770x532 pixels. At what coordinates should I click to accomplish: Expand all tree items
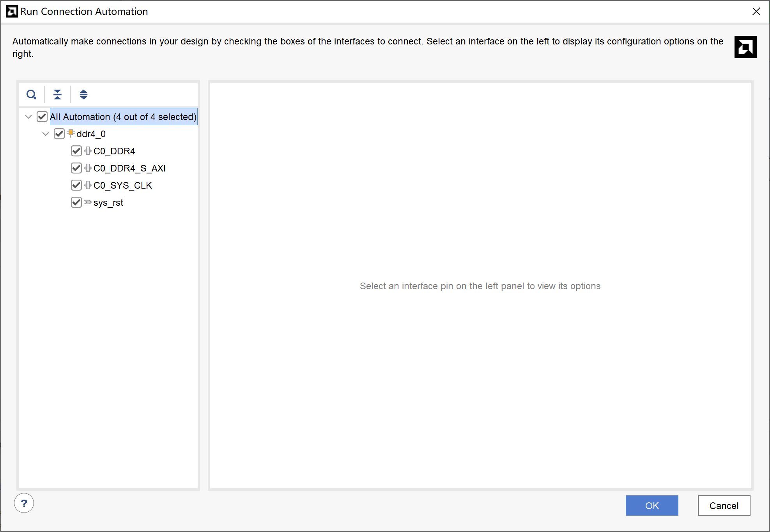coord(83,94)
